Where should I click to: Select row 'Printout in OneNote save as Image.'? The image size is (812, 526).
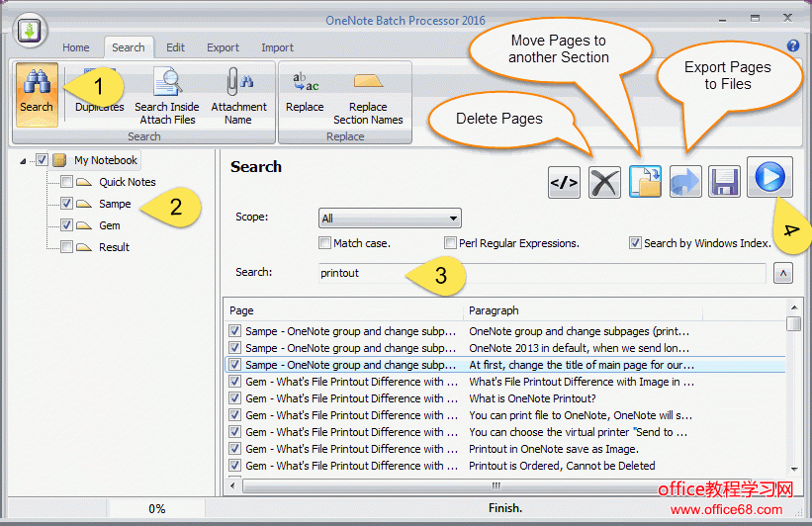tap(505, 449)
